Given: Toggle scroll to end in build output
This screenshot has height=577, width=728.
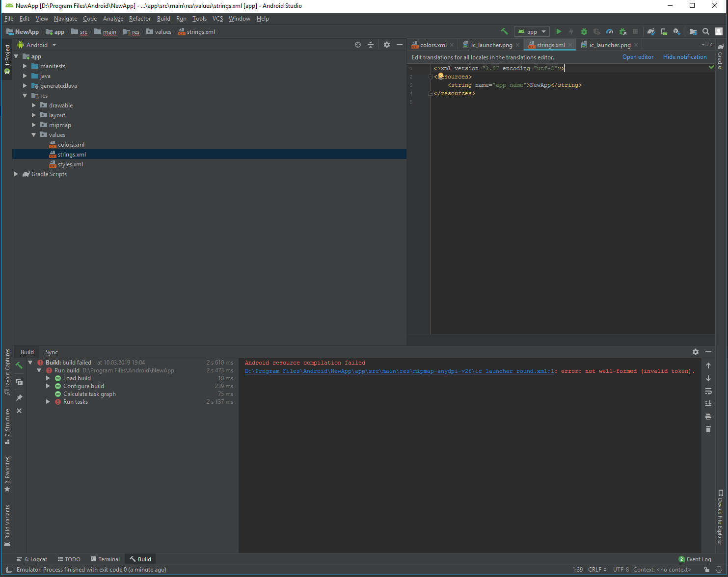Looking at the screenshot, I should click(708, 404).
